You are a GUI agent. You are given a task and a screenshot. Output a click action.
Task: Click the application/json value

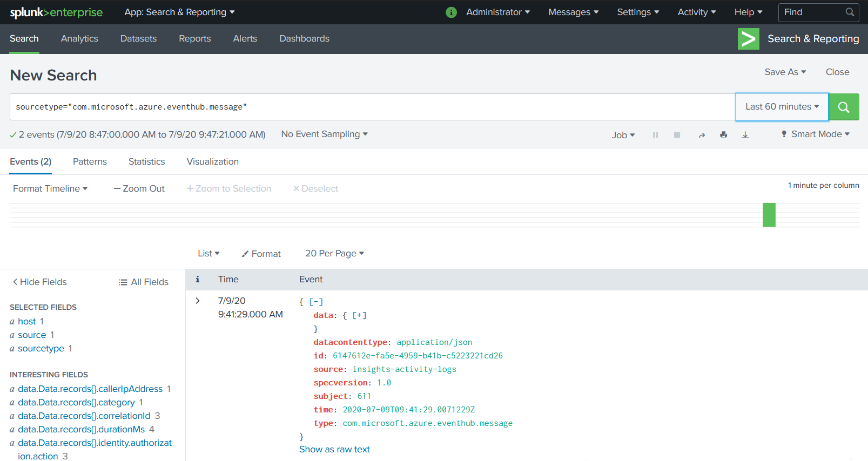(x=434, y=342)
